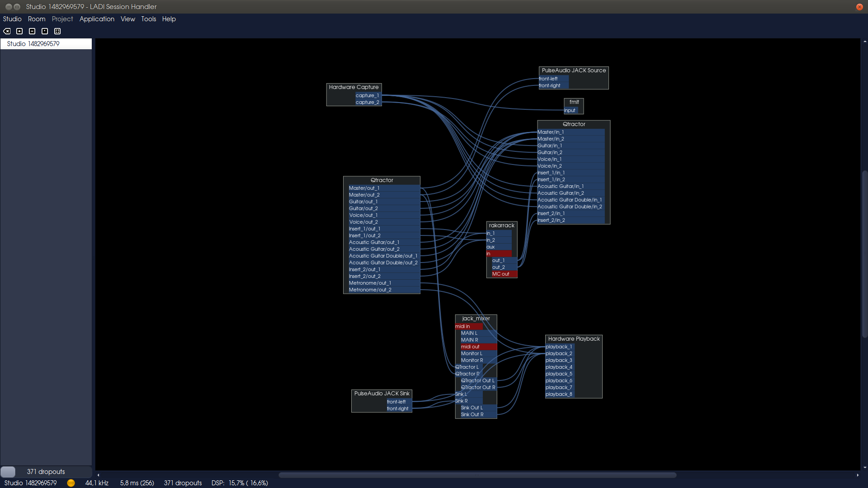868x488 pixels.
Task: Select Voice/out_1 port on Qtractor
Action: pos(383,215)
